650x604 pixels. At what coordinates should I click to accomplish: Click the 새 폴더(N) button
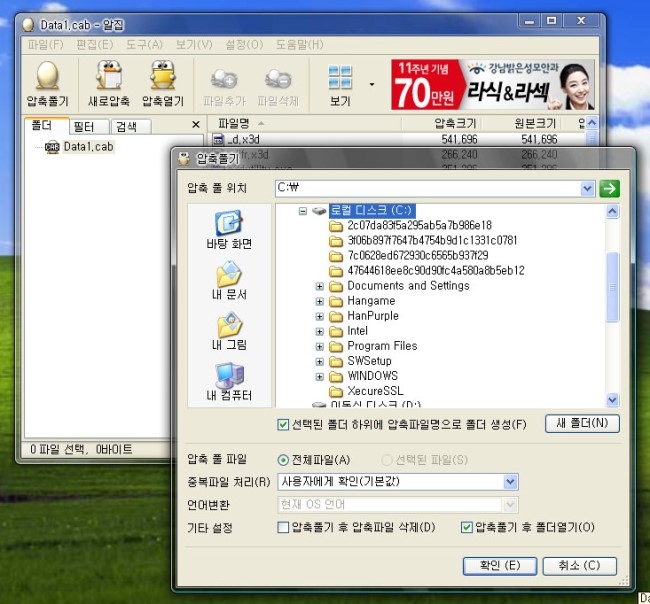(582, 424)
